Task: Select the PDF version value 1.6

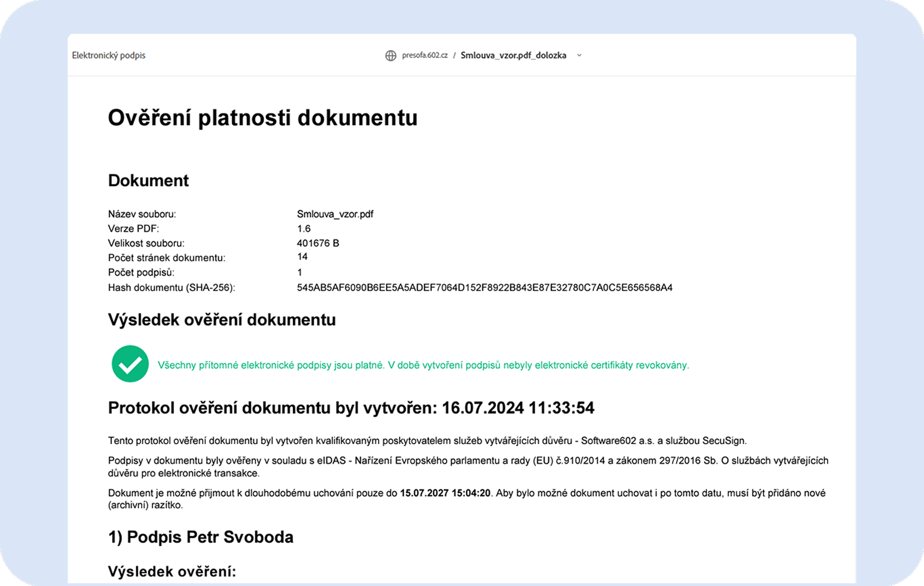Action: click(x=304, y=229)
